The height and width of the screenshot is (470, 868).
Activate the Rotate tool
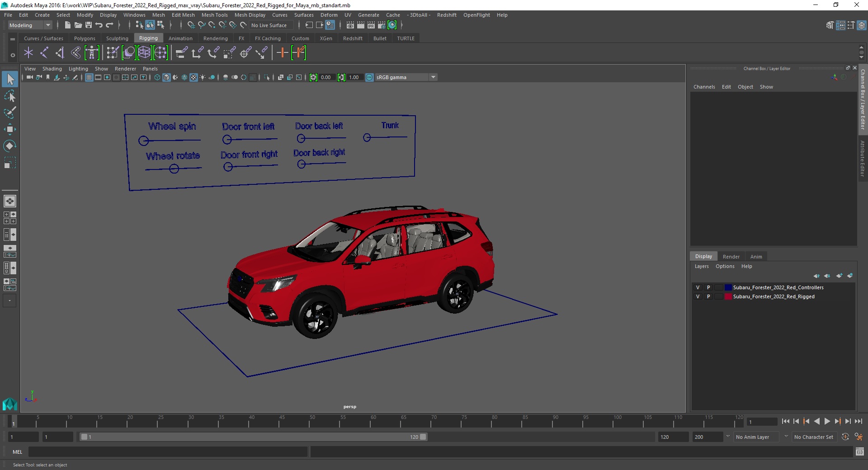pyautogui.click(x=10, y=146)
